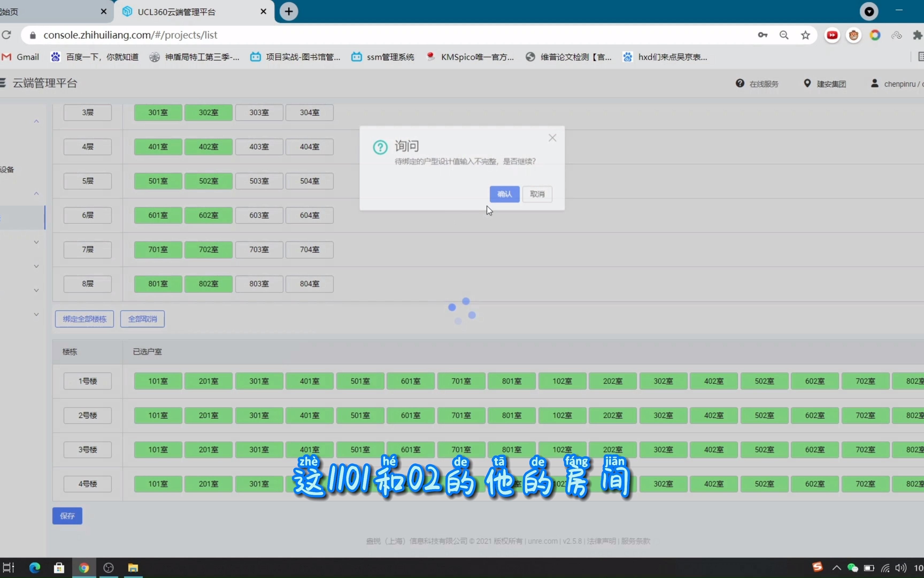The width and height of the screenshot is (924, 578).
Task: Save with the 保存 button
Action: coord(67,516)
